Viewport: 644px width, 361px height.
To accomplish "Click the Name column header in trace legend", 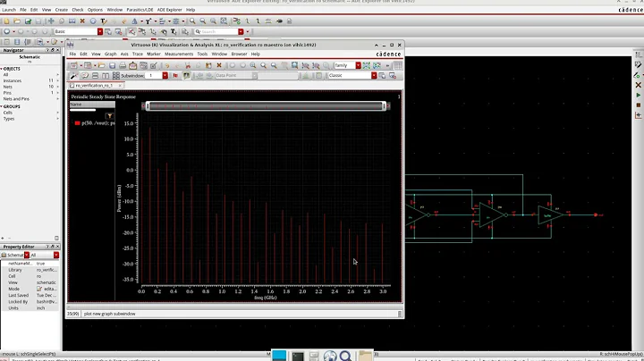I will [x=92, y=105].
